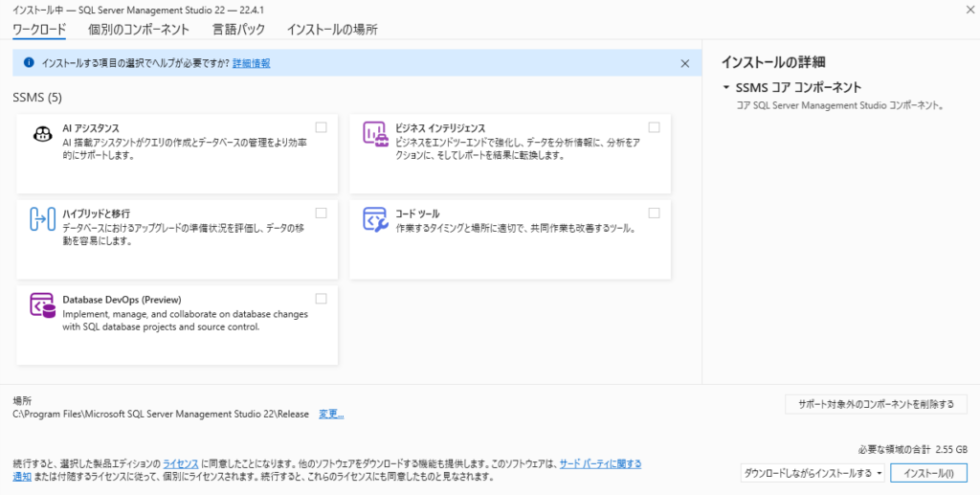Tick the Database DevOps (Preview) checkbox
This screenshot has width=980, height=495.
tap(321, 299)
